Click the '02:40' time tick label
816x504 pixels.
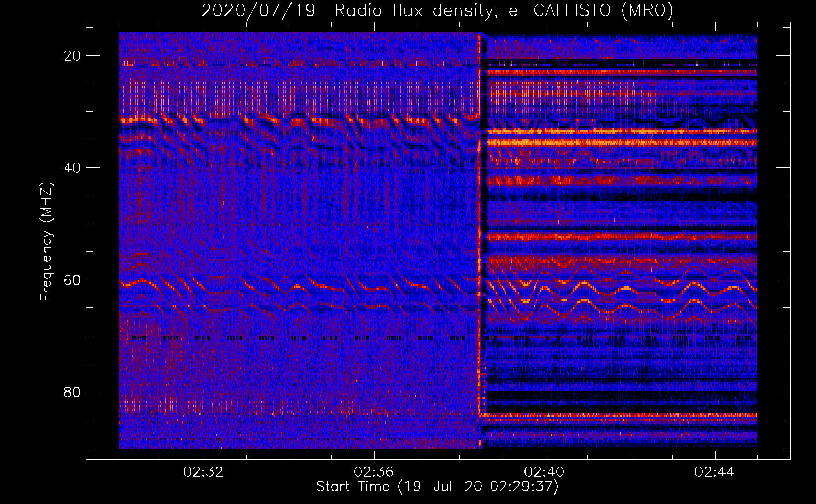coord(544,472)
